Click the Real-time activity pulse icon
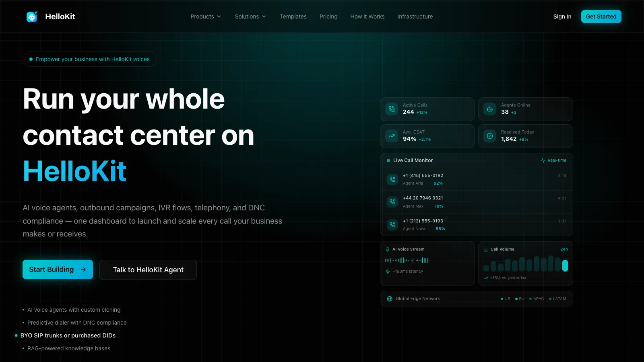The height and width of the screenshot is (362, 644). tap(543, 160)
